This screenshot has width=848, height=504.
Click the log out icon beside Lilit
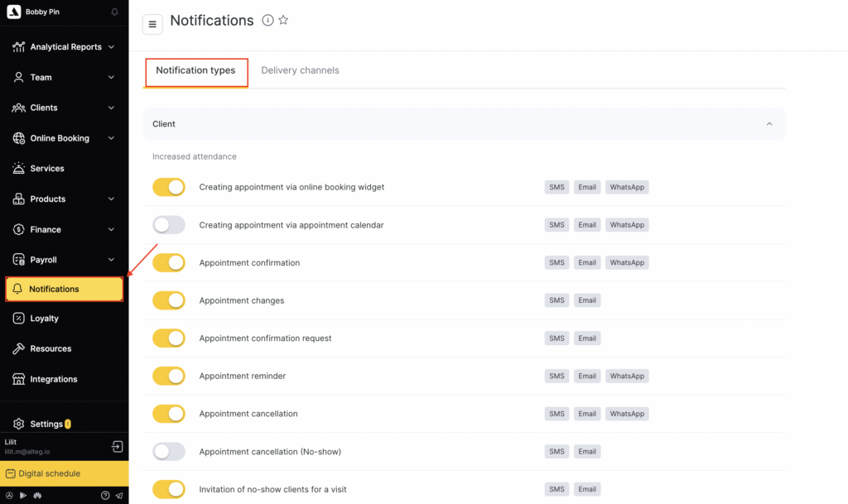[118, 447]
